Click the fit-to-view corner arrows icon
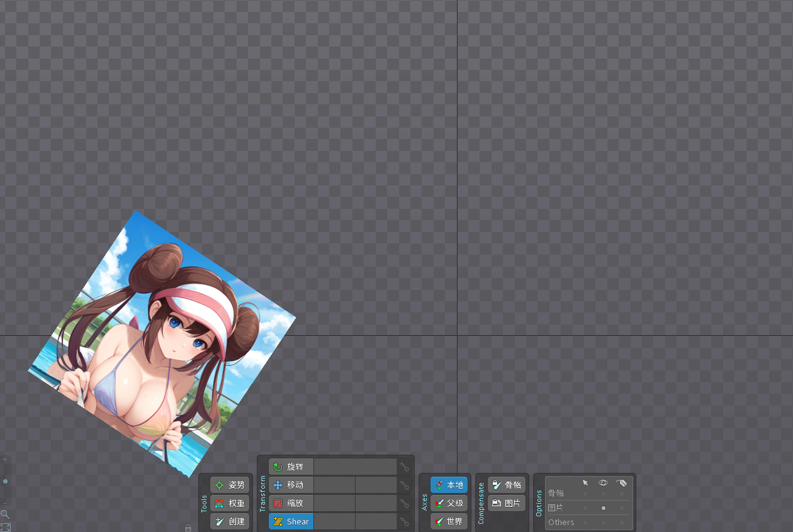 click(x=5, y=527)
